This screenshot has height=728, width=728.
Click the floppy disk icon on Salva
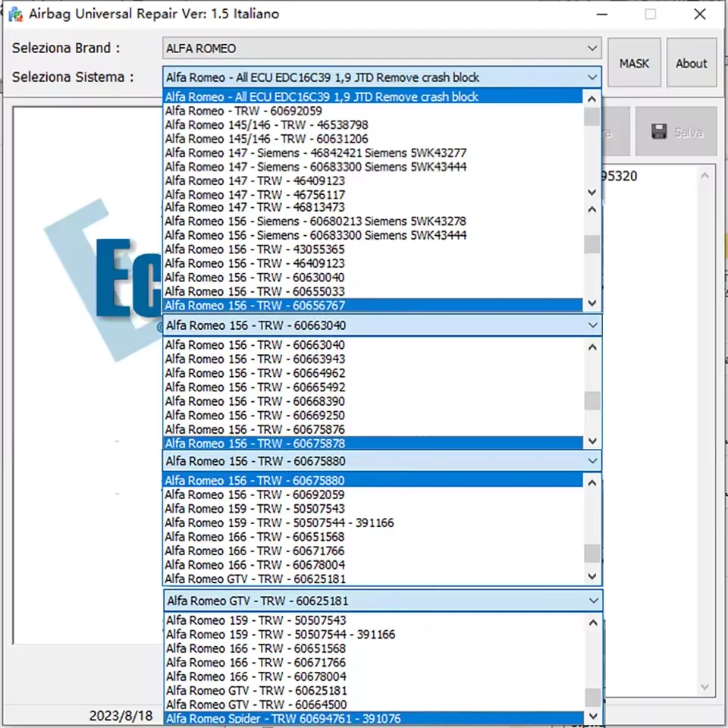659,131
